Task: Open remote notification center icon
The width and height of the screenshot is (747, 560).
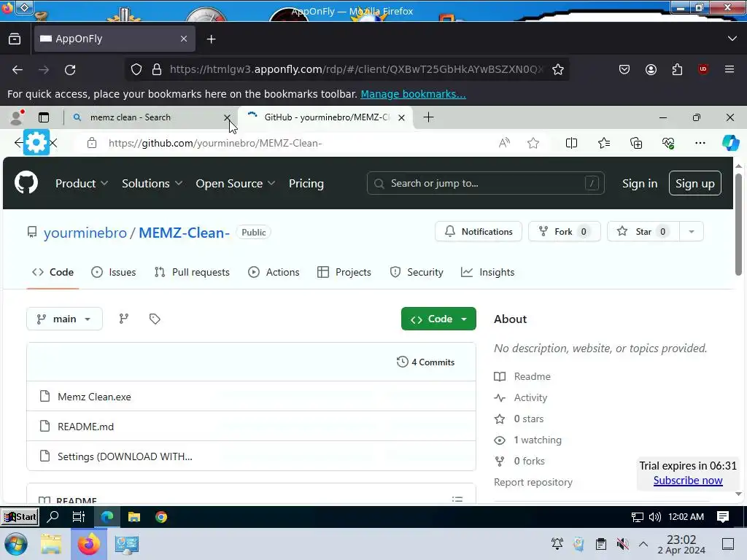Action: (x=723, y=517)
